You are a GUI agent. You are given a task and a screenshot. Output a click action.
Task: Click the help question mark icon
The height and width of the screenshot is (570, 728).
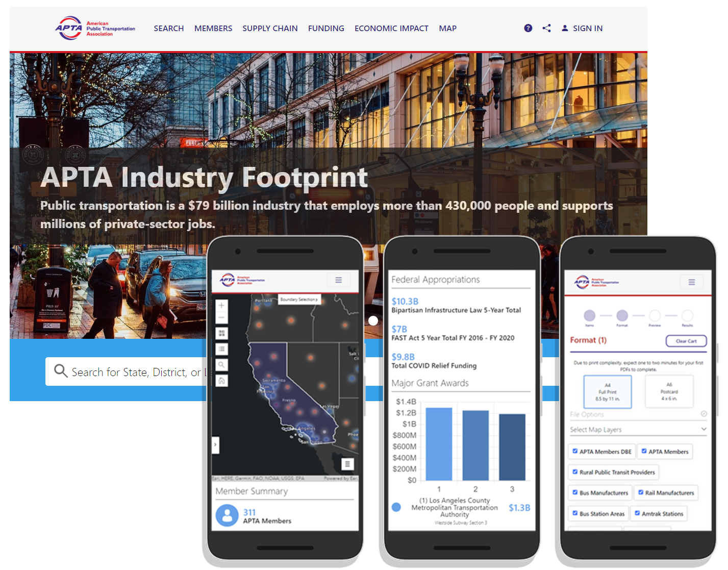coord(528,28)
